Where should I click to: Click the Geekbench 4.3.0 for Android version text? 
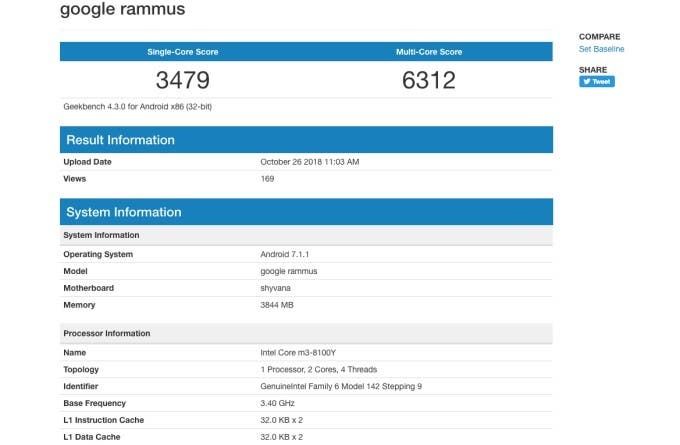pyautogui.click(x=137, y=107)
